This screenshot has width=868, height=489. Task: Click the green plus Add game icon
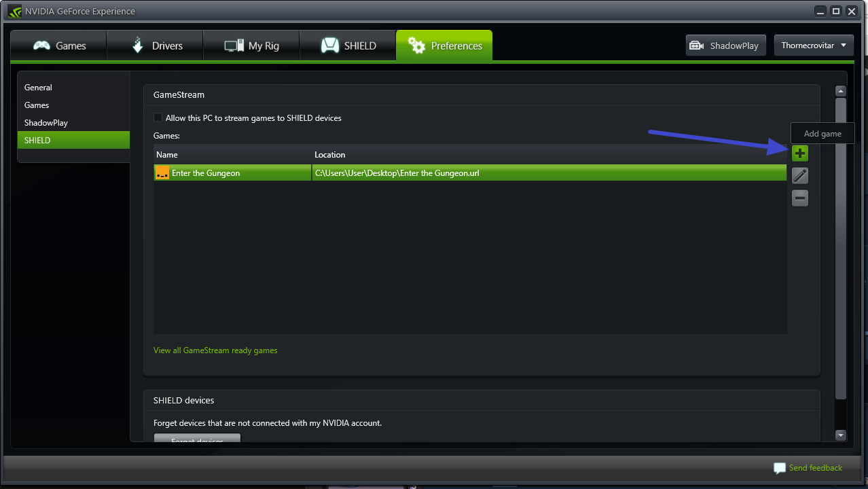click(800, 153)
